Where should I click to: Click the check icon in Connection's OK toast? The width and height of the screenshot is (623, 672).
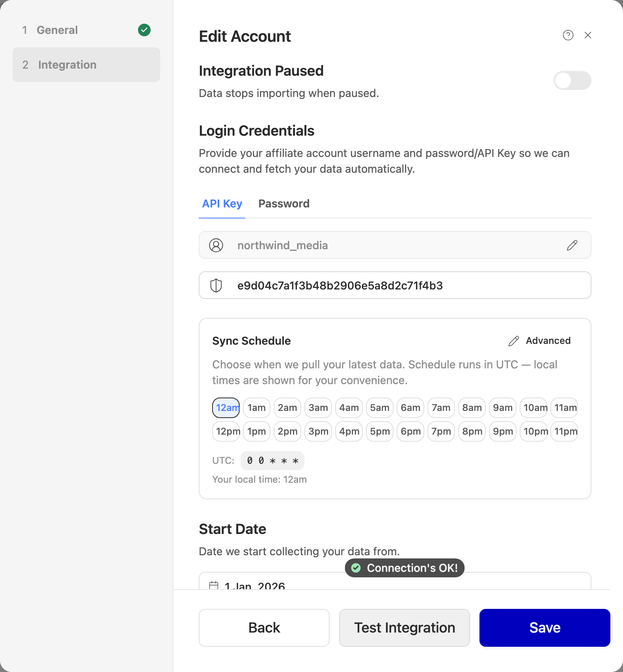pyautogui.click(x=356, y=568)
